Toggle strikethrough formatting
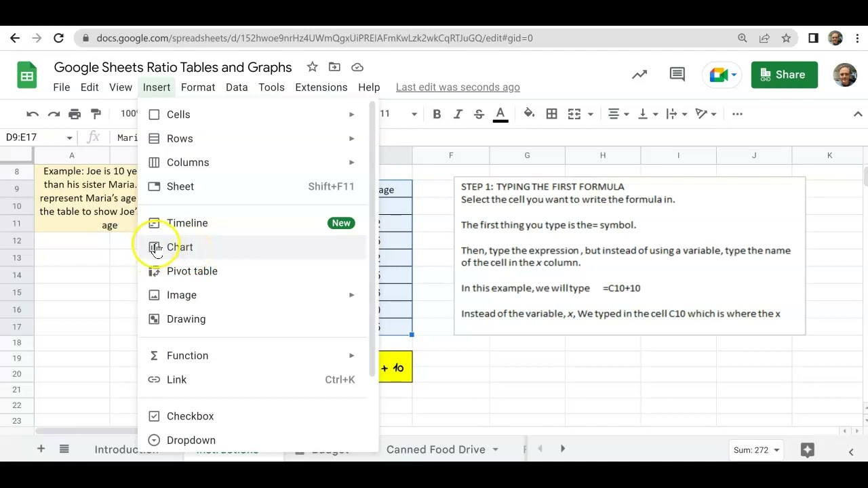Viewport: 868px width, 488px height. [x=479, y=114]
